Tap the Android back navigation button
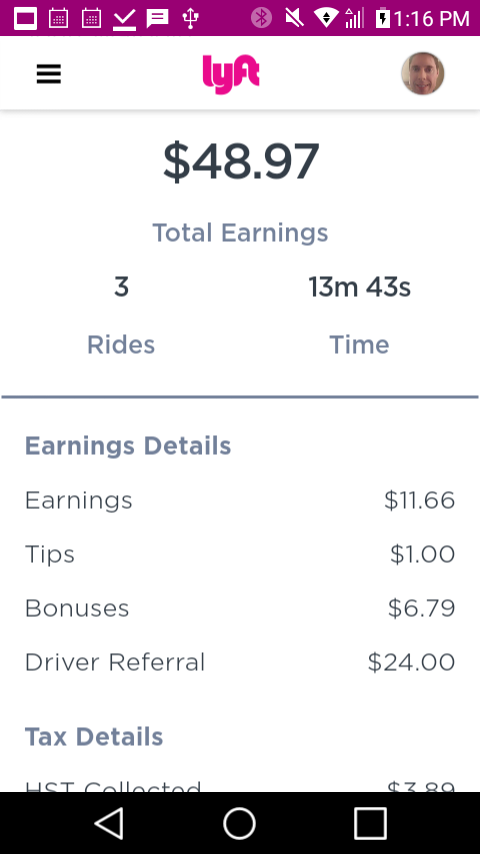The image size is (480, 854). pos(110,823)
